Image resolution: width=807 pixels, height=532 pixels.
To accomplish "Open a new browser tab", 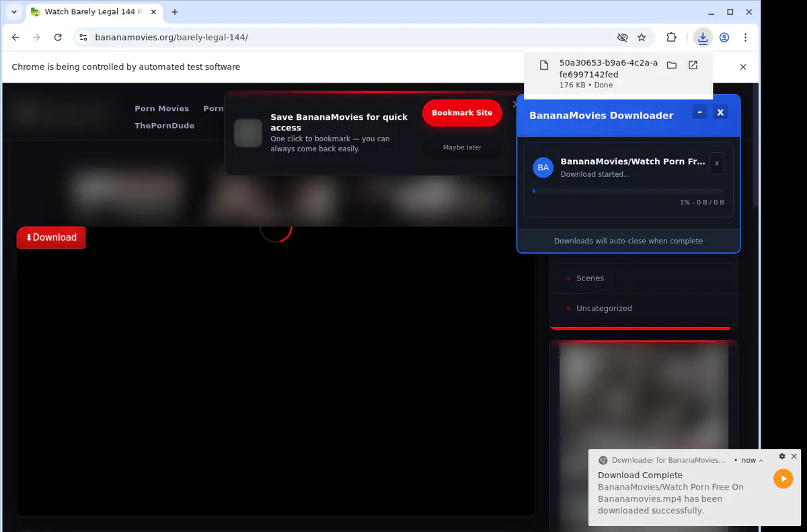I will 175,12.
